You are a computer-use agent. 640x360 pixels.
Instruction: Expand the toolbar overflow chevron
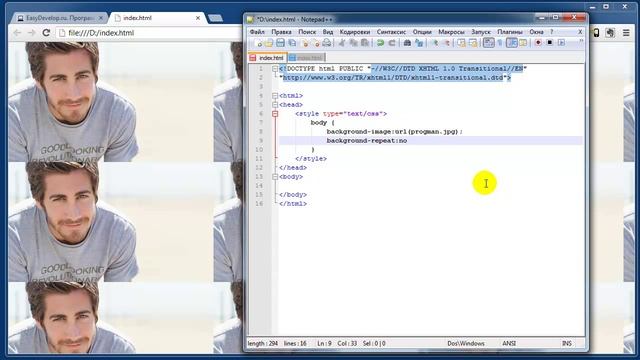click(581, 41)
